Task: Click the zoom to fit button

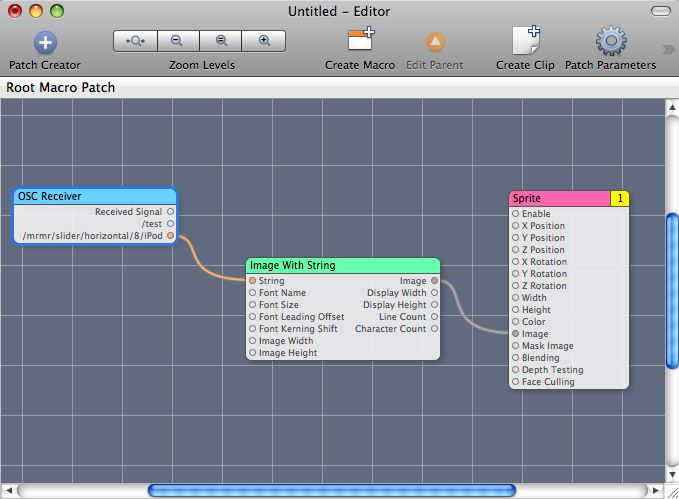Action: pyautogui.click(x=135, y=41)
